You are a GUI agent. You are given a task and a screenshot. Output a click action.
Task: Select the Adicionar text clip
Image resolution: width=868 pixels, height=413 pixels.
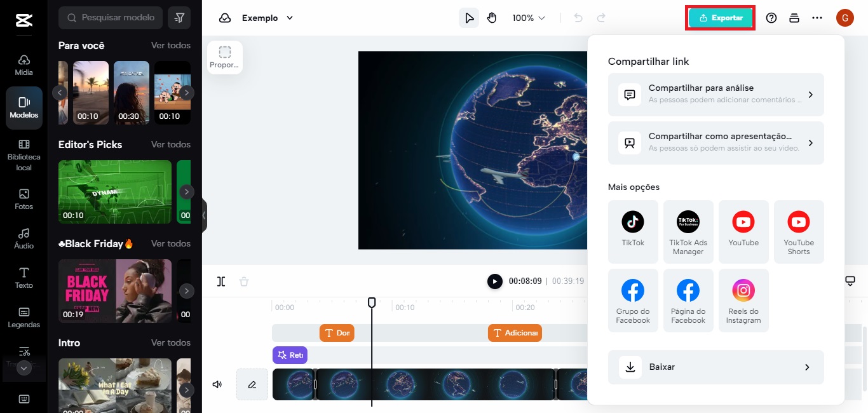pyautogui.click(x=515, y=333)
